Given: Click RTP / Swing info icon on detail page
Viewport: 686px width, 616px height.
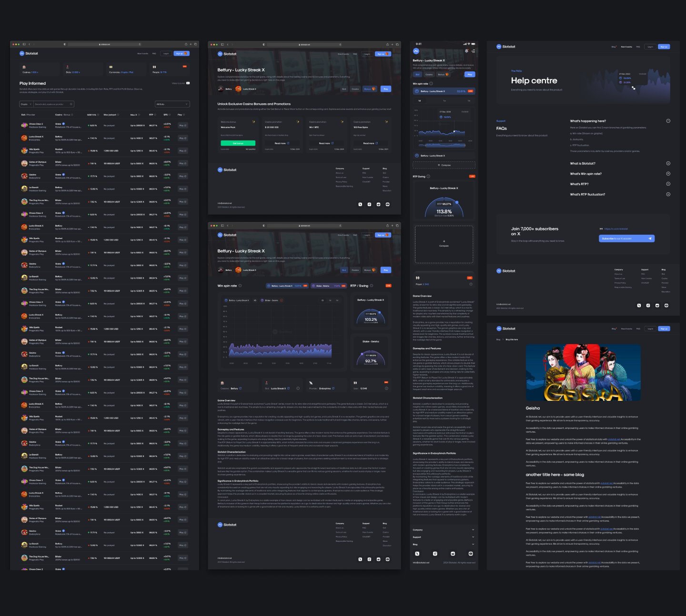Looking at the screenshot, I should click(x=372, y=286).
